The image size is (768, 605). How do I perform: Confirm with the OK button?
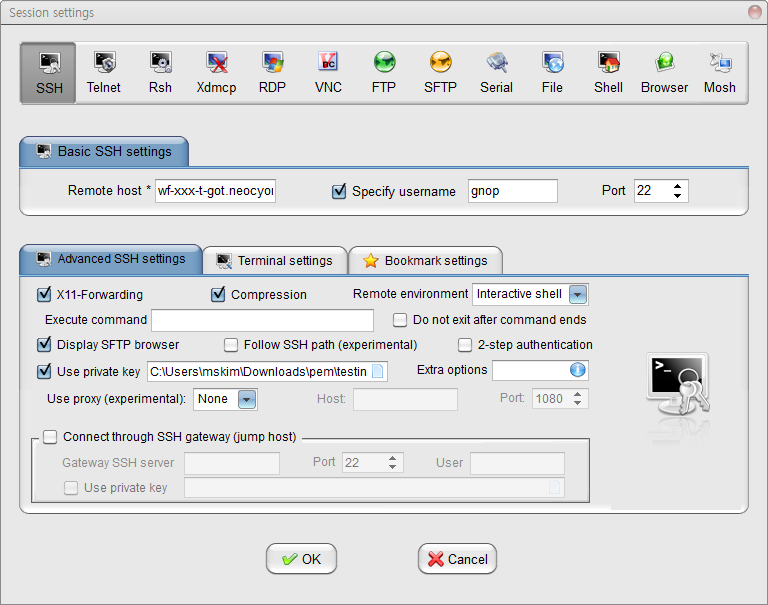coord(301,558)
